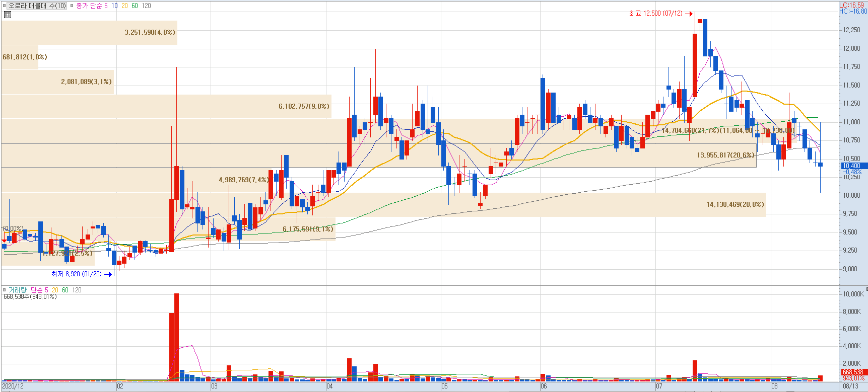Click green price MA period 60 label
The height and width of the screenshot is (392, 868).
tap(135, 6)
